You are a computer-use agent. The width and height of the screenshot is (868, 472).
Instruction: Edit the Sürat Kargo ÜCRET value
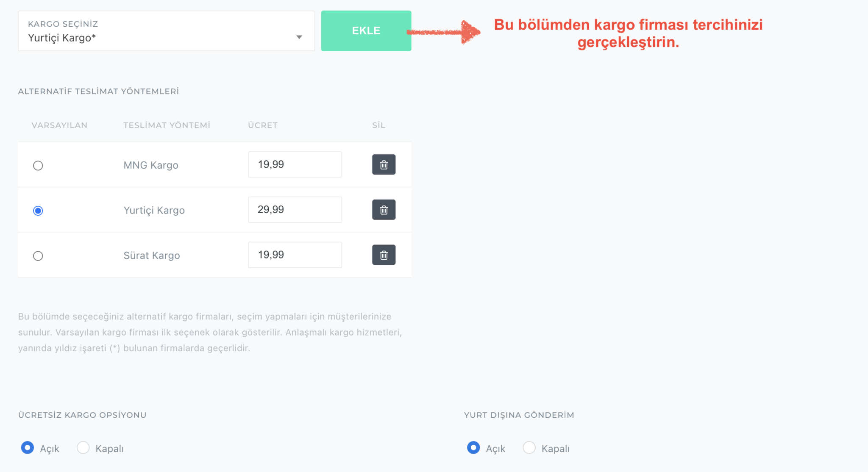[x=295, y=255]
